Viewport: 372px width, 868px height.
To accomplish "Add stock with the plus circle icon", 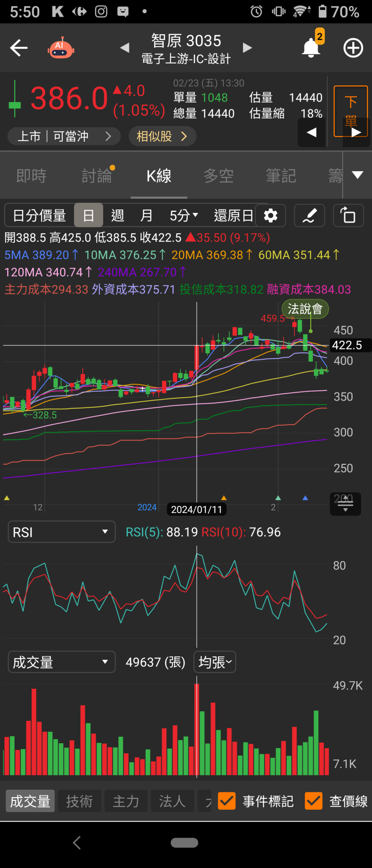I will [x=353, y=48].
